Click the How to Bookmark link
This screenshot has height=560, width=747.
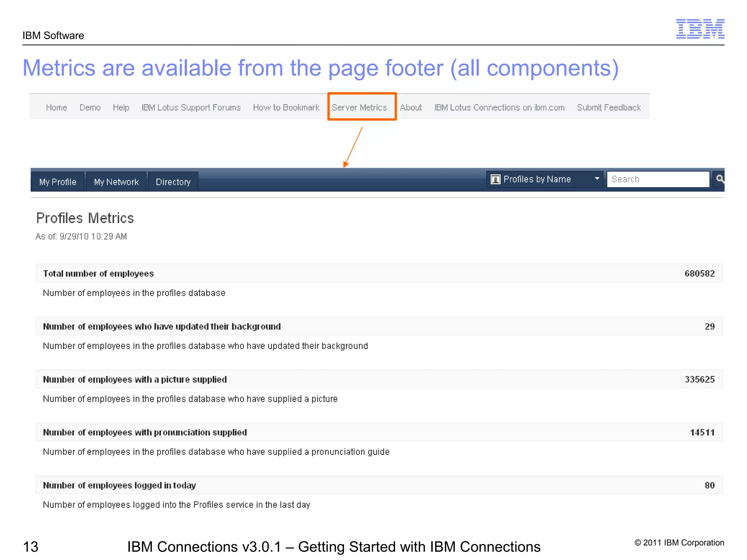tap(286, 108)
